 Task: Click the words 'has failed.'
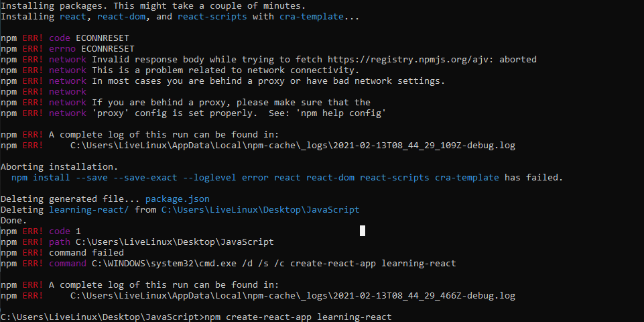point(533,178)
